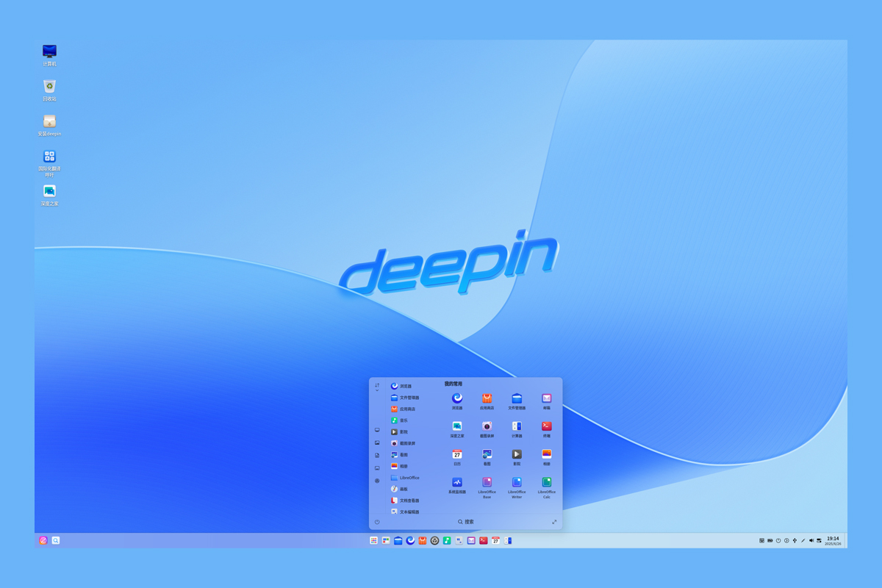
Task: Launch 系统监视器 from the 我的常用 grid
Action: [x=457, y=485]
